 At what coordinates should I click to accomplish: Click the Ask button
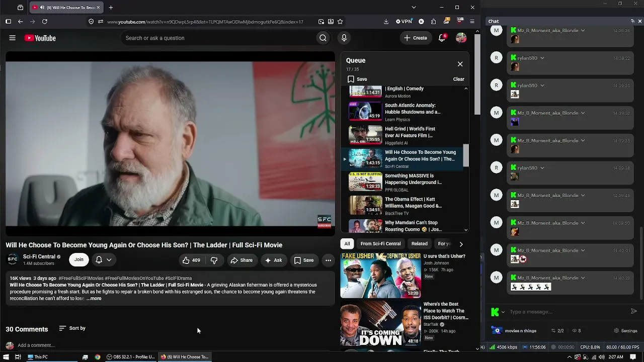tap(273, 260)
